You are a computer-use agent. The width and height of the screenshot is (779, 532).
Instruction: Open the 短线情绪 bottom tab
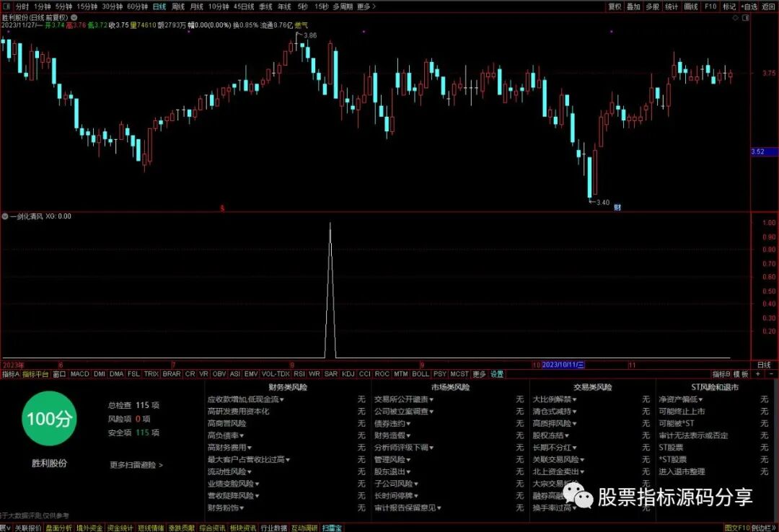pyautogui.click(x=151, y=528)
